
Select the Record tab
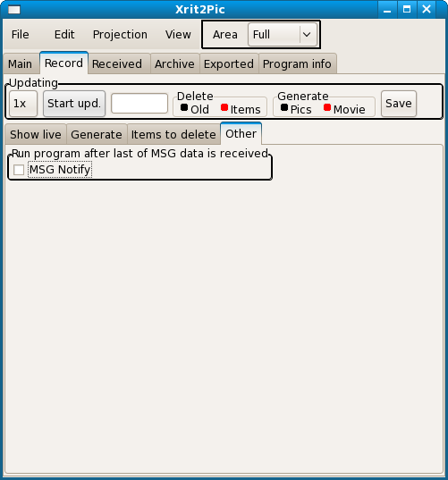(x=64, y=63)
